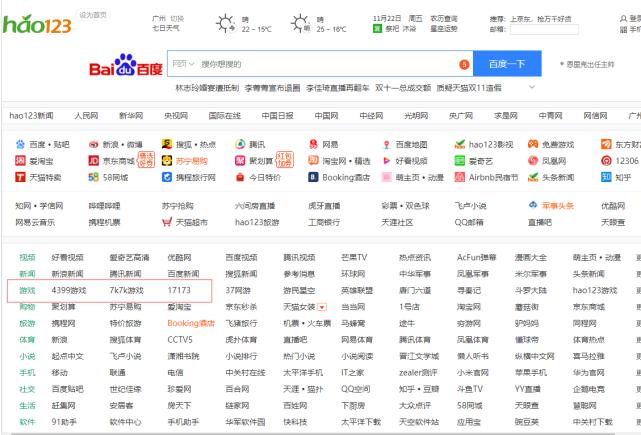
Task: Open the 网易云音乐 link
Action: pos(35,222)
